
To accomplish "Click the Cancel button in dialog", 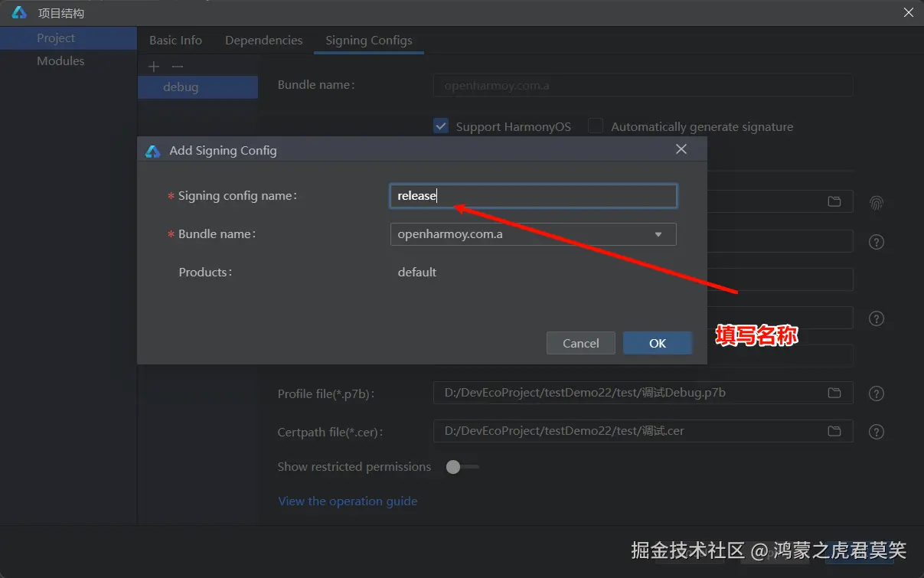I will [x=581, y=343].
